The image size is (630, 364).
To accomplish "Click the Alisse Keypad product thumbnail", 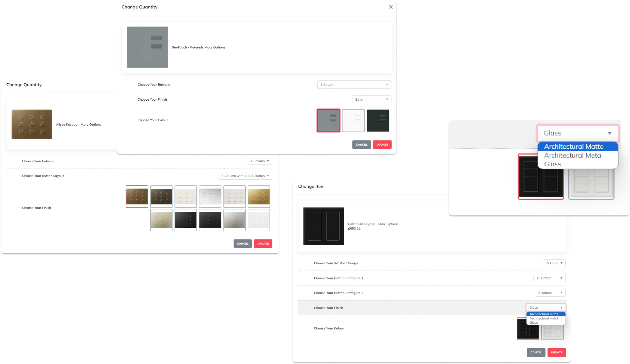I will pyautogui.click(x=32, y=124).
